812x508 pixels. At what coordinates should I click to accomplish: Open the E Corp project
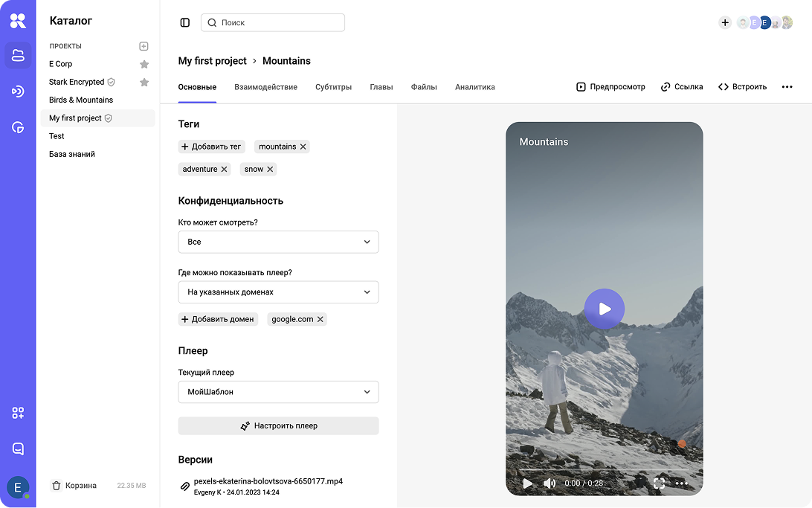click(60, 64)
